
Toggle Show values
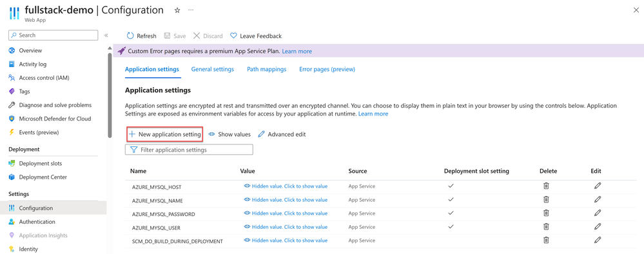point(229,134)
